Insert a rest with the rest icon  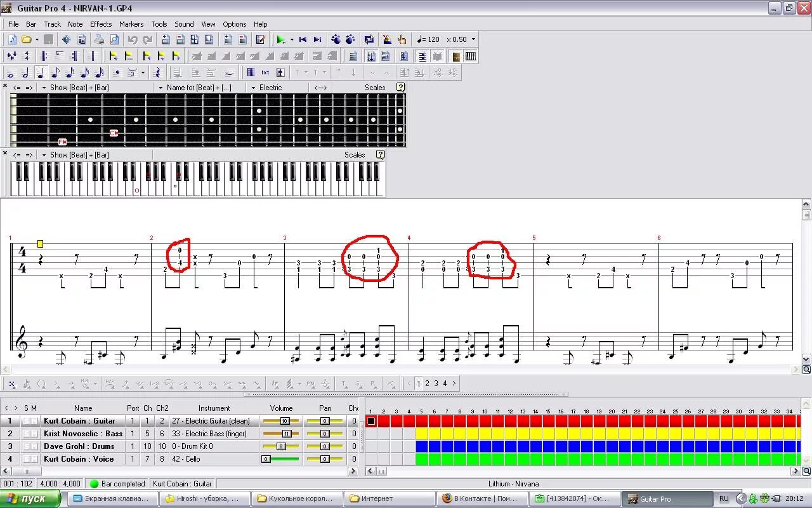[x=158, y=72]
